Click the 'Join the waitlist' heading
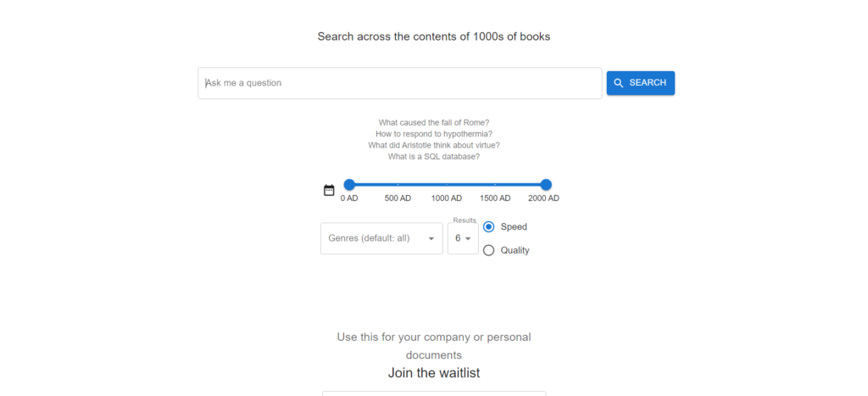Viewport: 868px width, 396px height. click(433, 373)
